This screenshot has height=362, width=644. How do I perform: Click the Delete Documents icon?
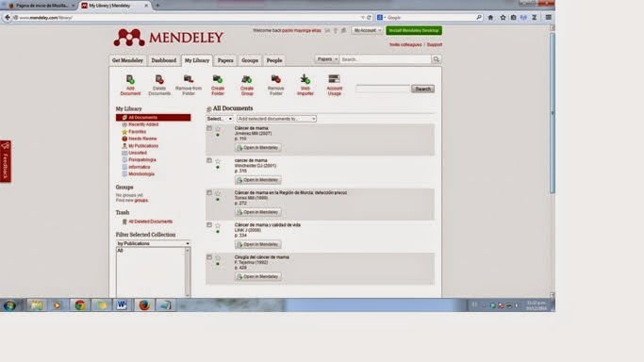click(159, 79)
